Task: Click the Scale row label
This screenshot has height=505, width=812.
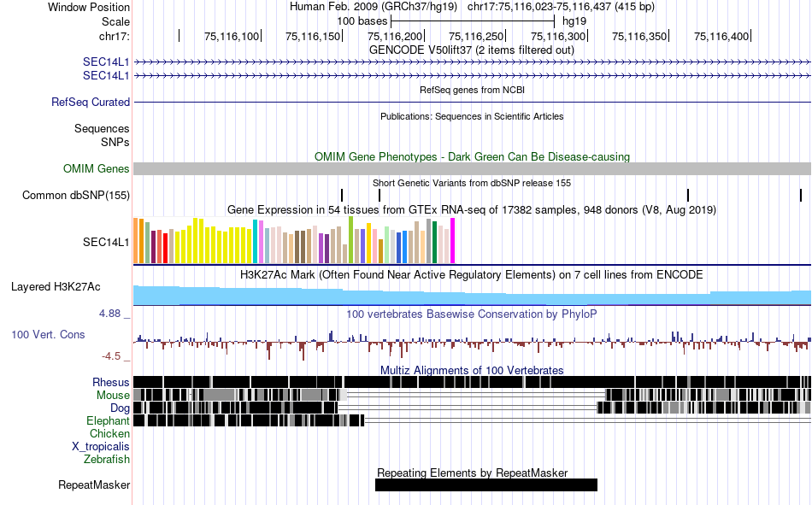Action: (115, 21)
